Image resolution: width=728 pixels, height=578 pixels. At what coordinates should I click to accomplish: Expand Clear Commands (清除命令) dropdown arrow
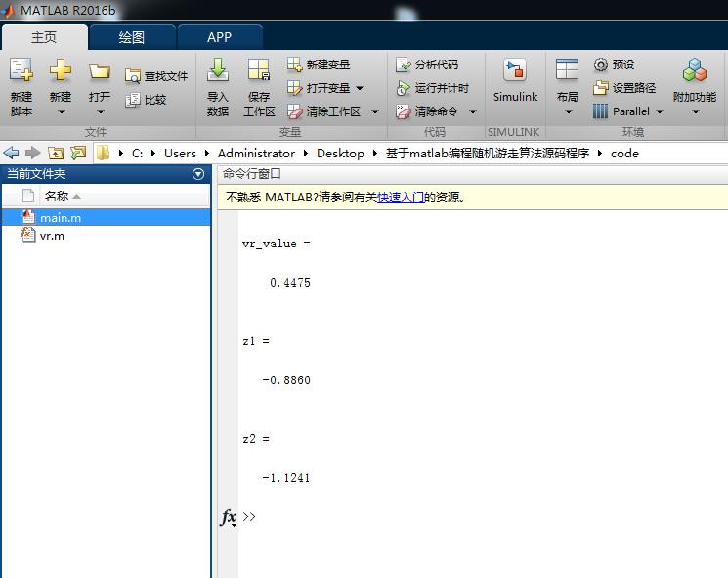click(x=473, y=111)
